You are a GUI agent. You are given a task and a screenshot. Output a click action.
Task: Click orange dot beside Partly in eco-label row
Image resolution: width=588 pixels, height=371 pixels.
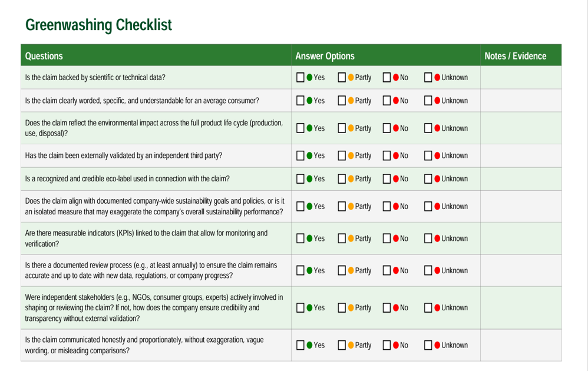click(x=351, y=179)
